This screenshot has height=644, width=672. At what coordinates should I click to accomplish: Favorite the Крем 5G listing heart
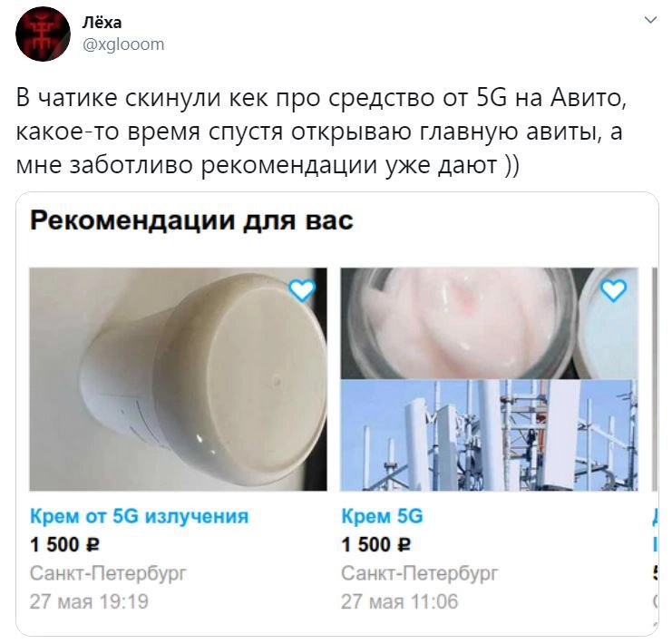pos(613,290)
